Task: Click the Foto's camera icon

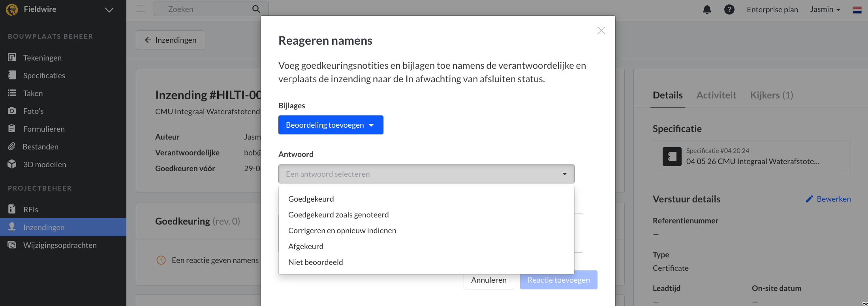Action: click(x=12, y=111)
